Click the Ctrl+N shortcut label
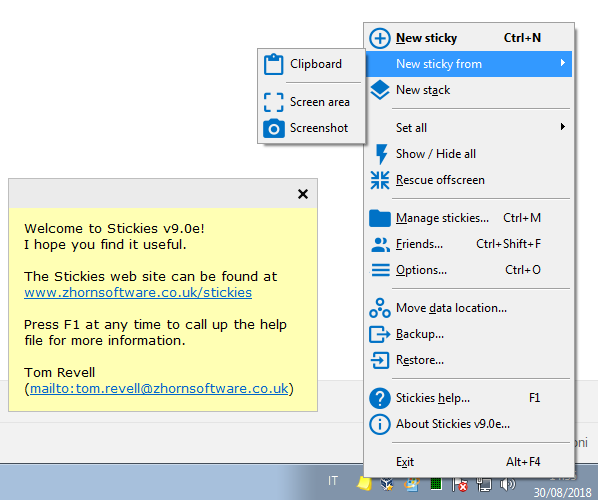Viewport: 598px width, 500px height. tap(522, 38)
